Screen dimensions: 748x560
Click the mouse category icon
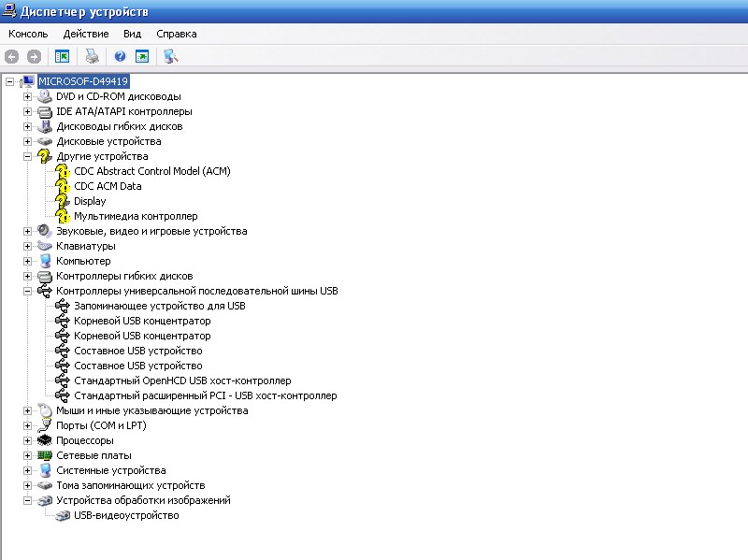click(45, 410)
